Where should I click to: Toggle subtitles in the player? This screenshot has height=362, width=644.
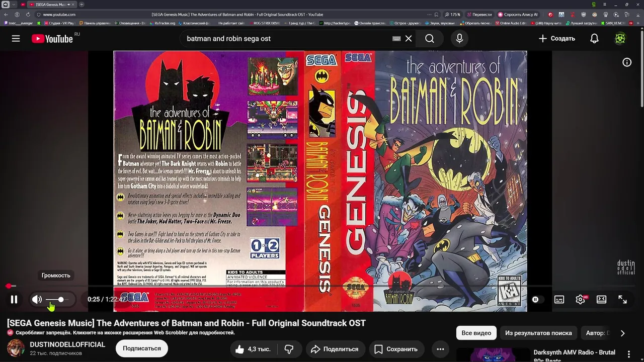click(x=559, y=300)
